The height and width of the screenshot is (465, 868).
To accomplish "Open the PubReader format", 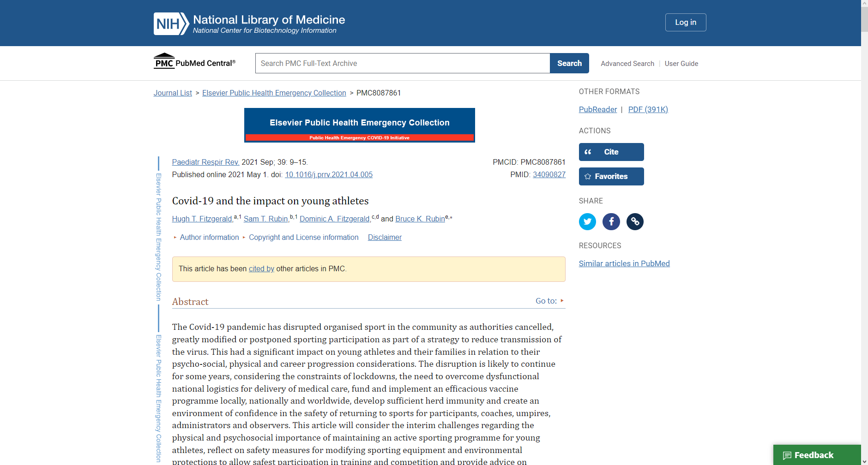I will (597, 109).
